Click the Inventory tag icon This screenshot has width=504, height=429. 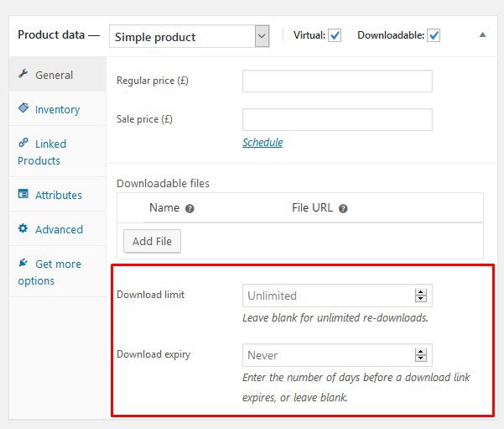23,107
